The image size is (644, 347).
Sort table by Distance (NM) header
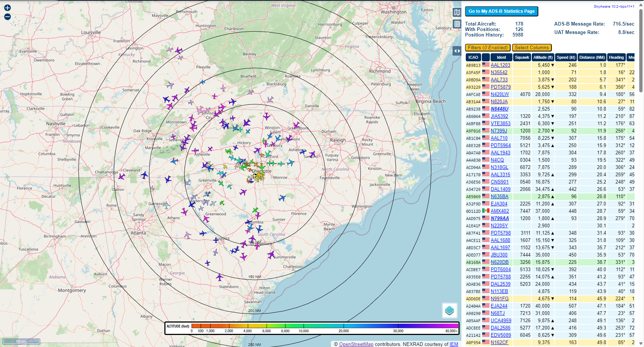coord(592,57)
